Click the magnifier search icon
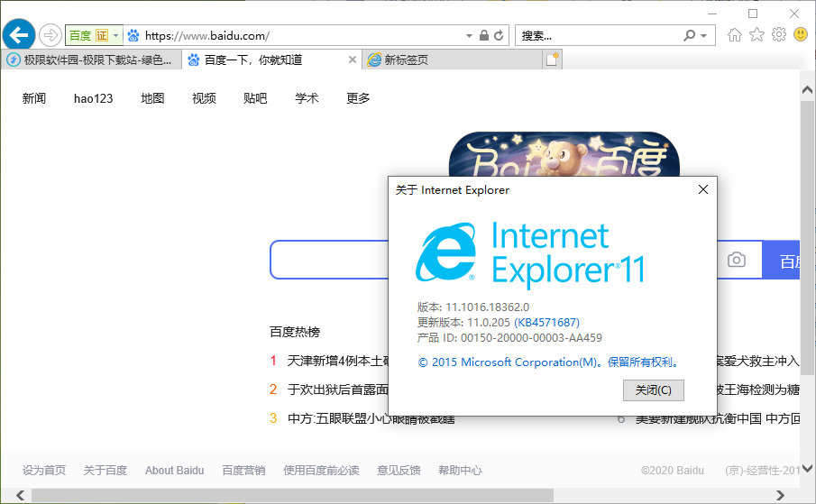This screenshot has width=816, height=504. 689,35
